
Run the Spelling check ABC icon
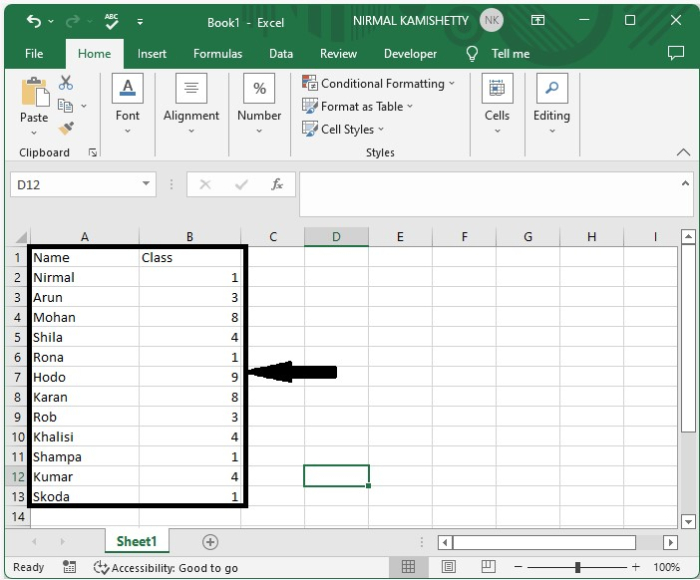(112, 21)
